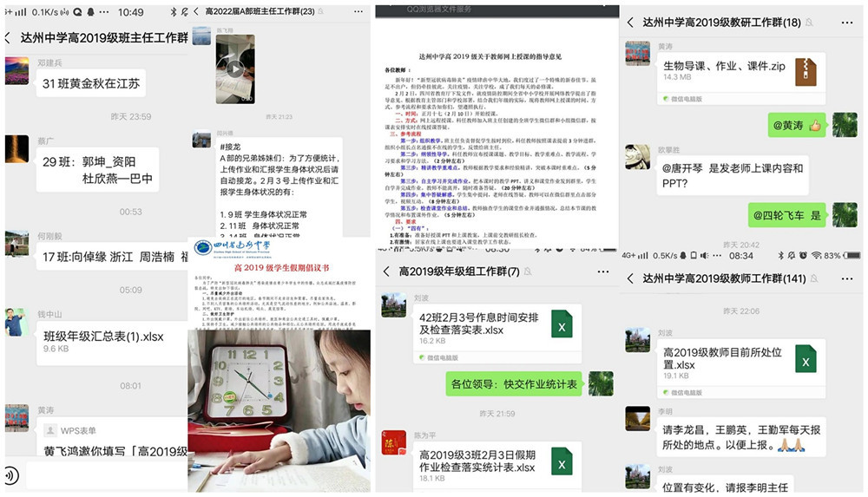Tap group title 高2019级年级组工作群(7)
This screenshot has width=868, height=497.
459,271
